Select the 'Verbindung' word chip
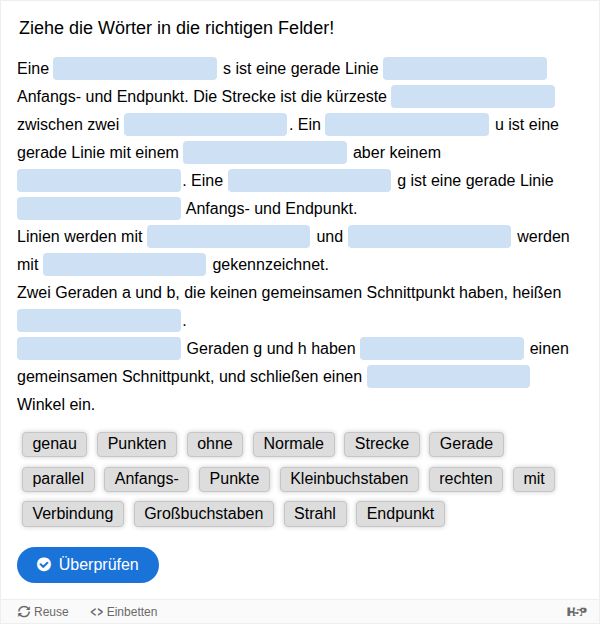The image size is (600, 624). pyautogui.click(x=73, y=514)
